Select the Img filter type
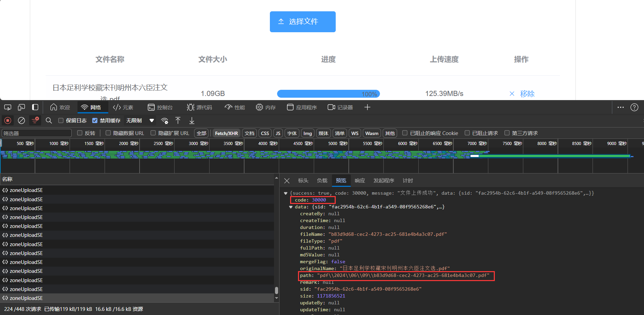This screenshot has height=315, width=644. (x=308, y=133)
